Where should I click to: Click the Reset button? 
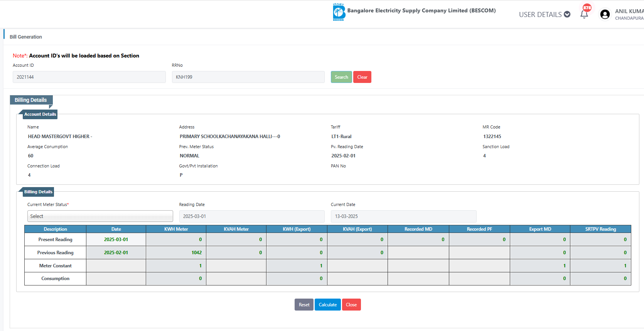pyautogui.click(x=304, y=305)
